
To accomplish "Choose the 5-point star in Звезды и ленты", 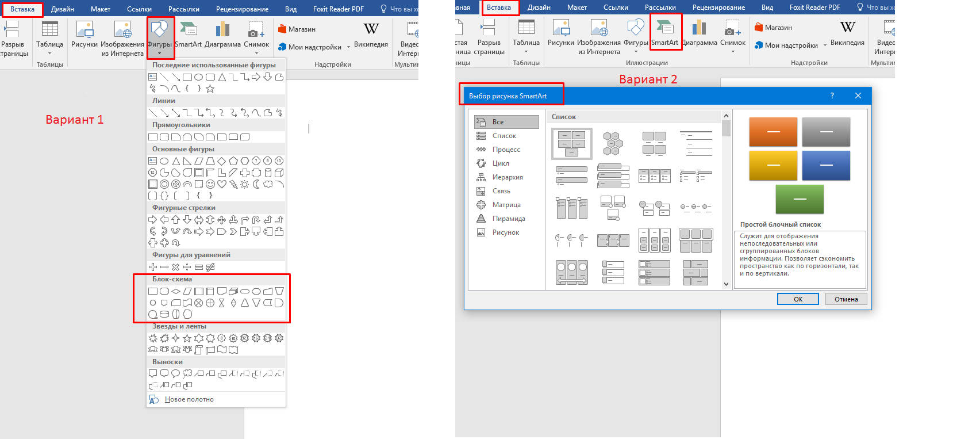I will click(187, 338).
